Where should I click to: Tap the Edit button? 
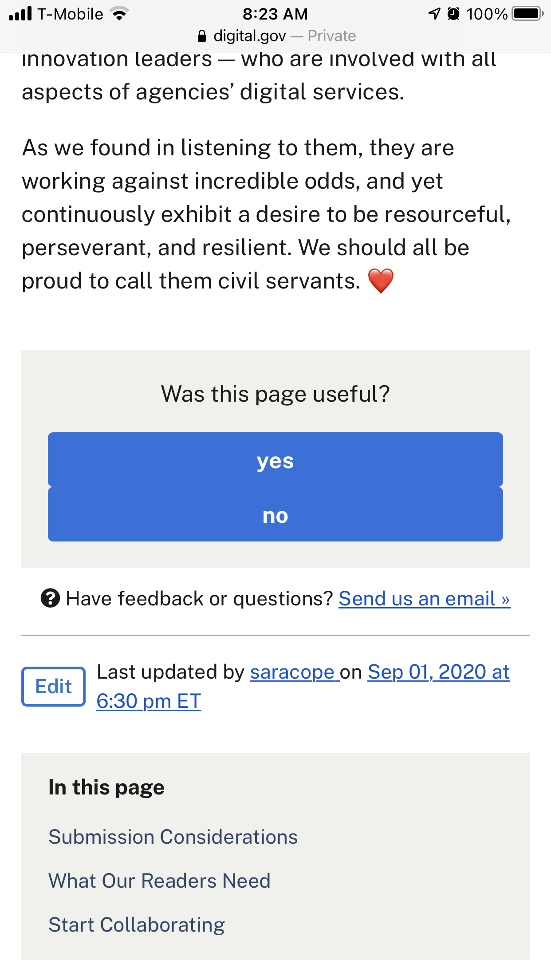53,686
